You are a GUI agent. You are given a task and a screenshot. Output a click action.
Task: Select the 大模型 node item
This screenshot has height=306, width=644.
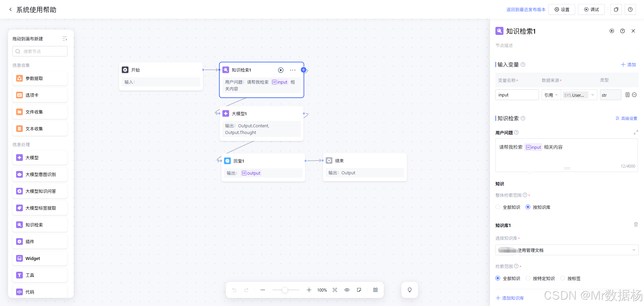[40, 158]
